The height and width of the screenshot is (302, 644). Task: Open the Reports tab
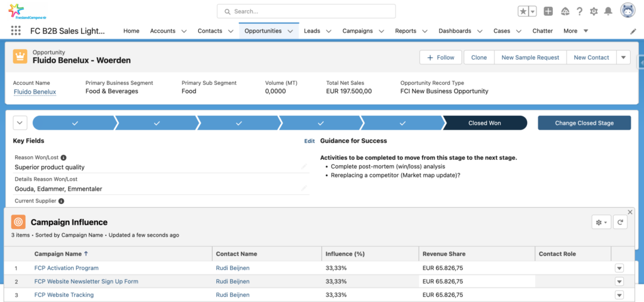point(406,31)
